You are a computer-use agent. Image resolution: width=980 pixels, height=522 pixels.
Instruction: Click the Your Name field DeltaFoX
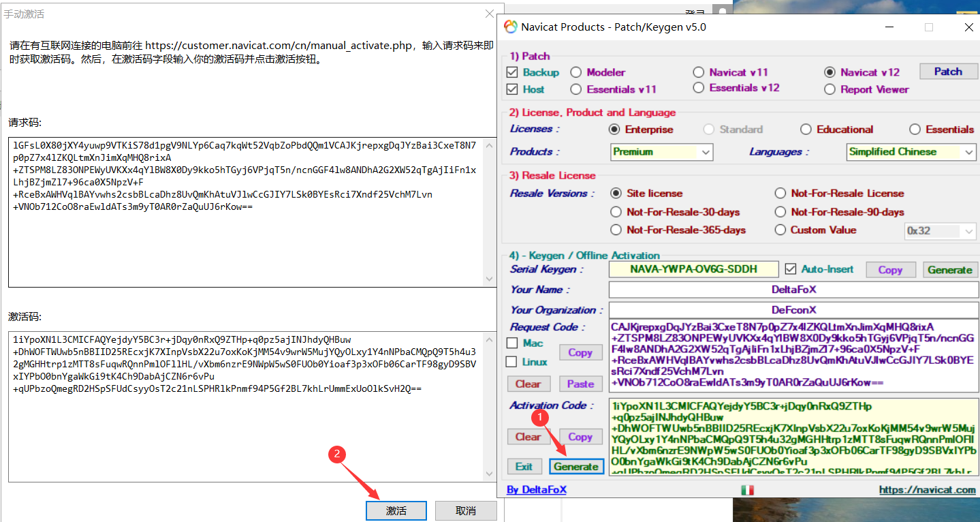point(793,290)
